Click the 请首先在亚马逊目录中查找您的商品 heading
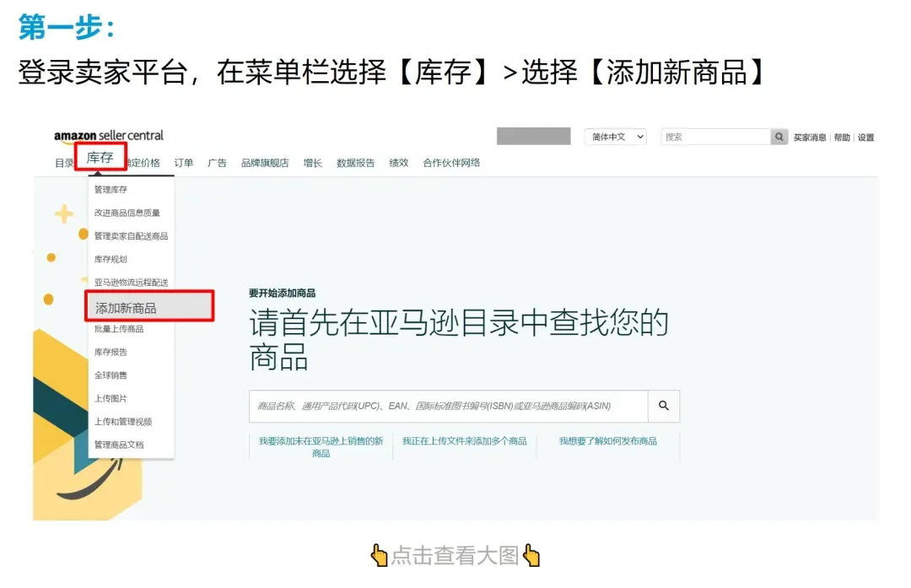Screen dimensions: 911x588 click(x=459, y=339)
